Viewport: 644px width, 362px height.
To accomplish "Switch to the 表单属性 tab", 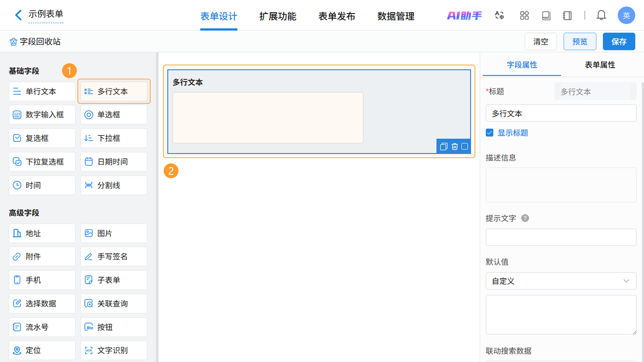I will pos(600,65).
